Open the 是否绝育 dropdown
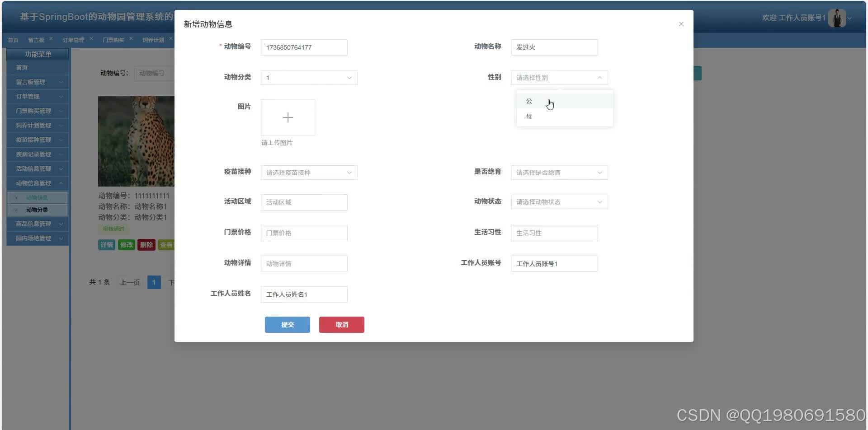The width and height of the screenshot is (868, 430). (559, 172)
